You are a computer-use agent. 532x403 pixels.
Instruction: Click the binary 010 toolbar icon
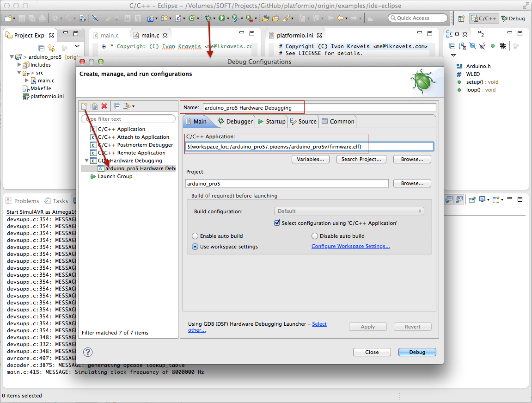pos(82,18)
